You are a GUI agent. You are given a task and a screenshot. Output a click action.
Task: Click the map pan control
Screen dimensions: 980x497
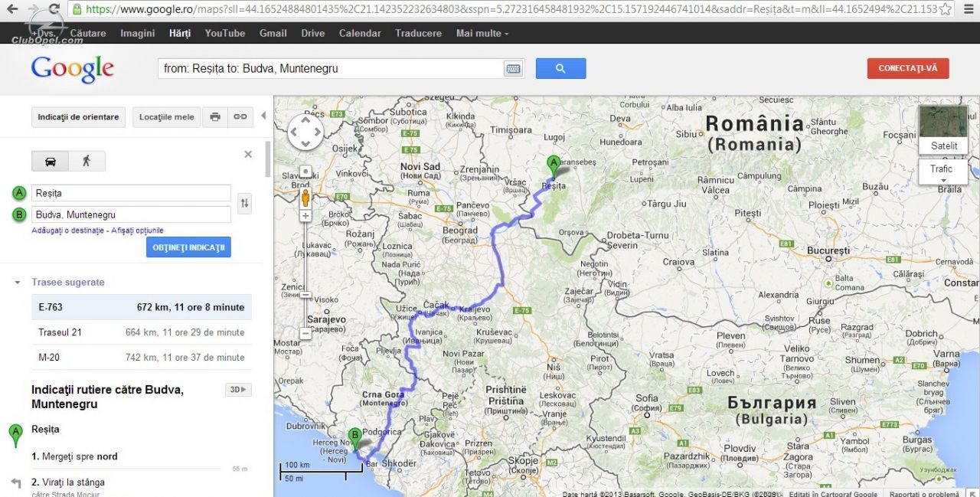pyautogui.click(x=305, y=132)
